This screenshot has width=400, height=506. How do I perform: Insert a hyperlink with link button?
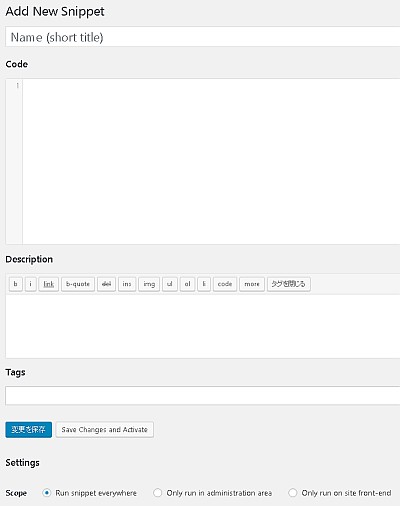(x=49, y=284)
